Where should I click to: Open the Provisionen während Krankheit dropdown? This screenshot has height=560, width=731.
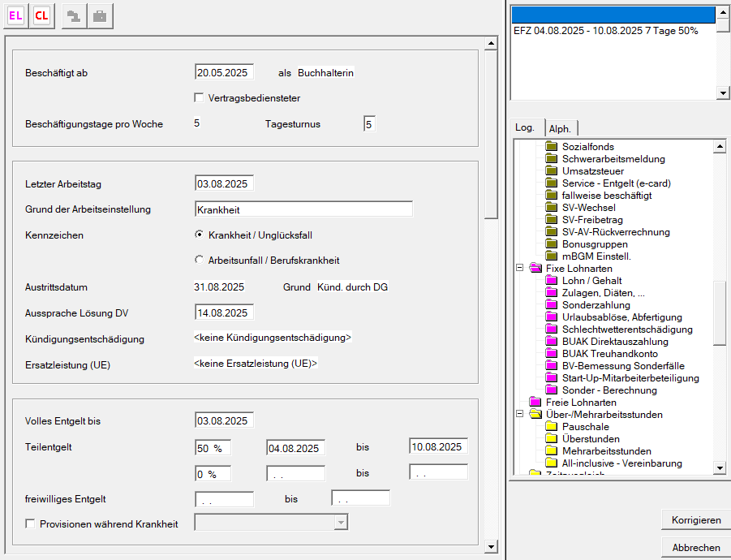tap(341, 523)
